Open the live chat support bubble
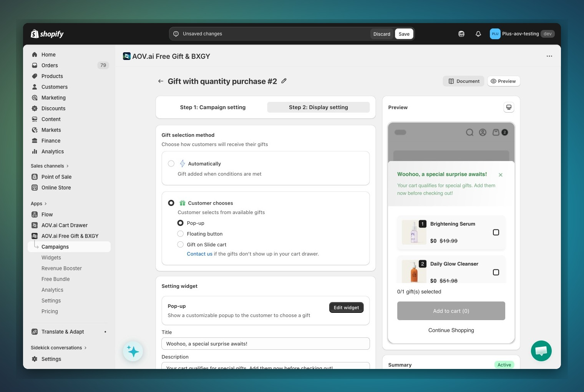 point(541,351)
